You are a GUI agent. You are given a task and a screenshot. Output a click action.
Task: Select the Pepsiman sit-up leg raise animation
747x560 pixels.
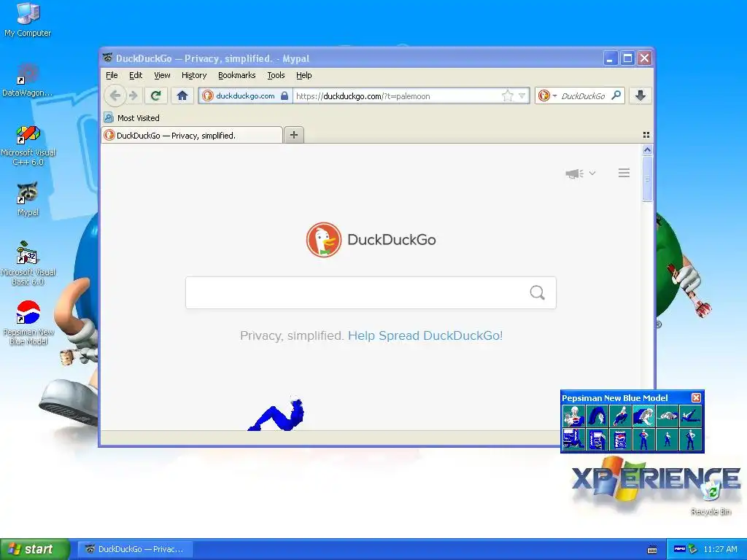coord(690,416)
